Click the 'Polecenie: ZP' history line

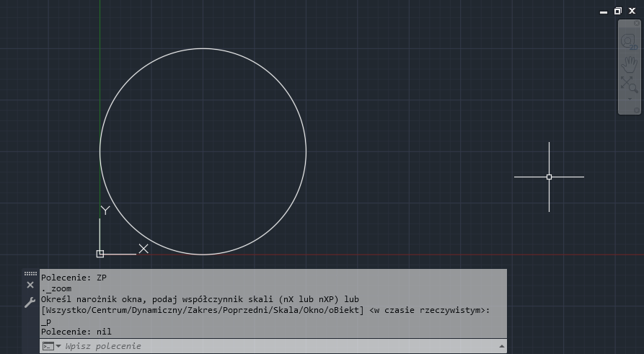74,278
